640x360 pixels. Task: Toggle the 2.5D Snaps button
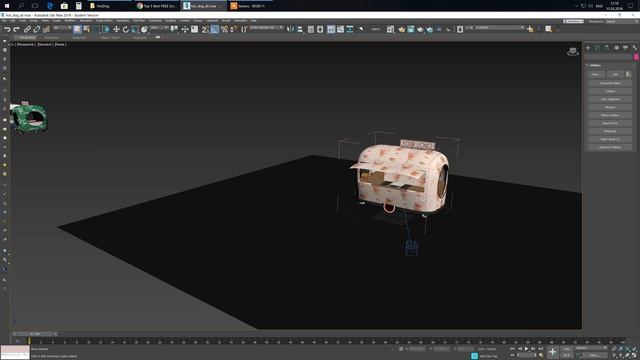click(x=205, y=29)
